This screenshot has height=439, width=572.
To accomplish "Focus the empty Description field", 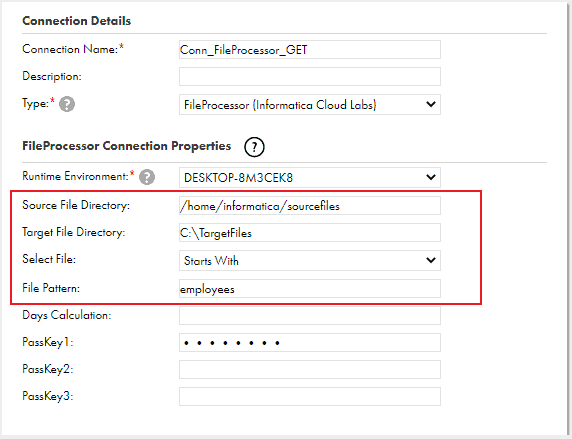I will pyautogui.click(x=310, y=77).
